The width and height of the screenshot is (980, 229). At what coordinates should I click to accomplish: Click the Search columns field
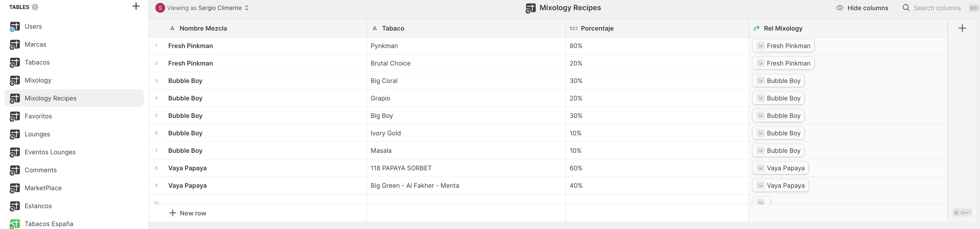[937, 8]
